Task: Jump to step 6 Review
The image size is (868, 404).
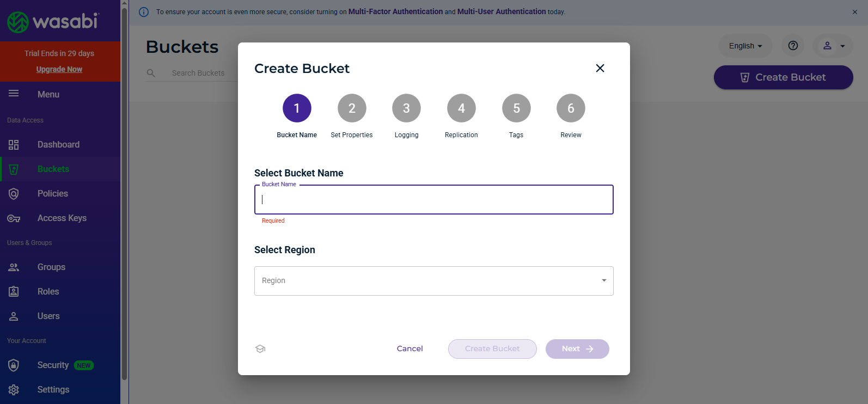Action: pos(571,108)
